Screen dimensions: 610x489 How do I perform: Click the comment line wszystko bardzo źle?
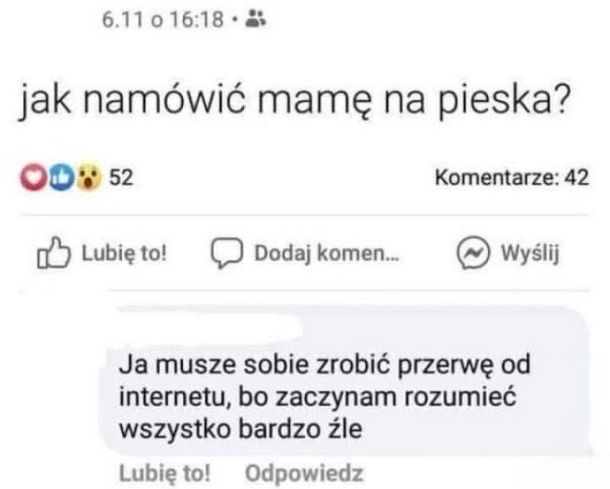tap(240, 429)
